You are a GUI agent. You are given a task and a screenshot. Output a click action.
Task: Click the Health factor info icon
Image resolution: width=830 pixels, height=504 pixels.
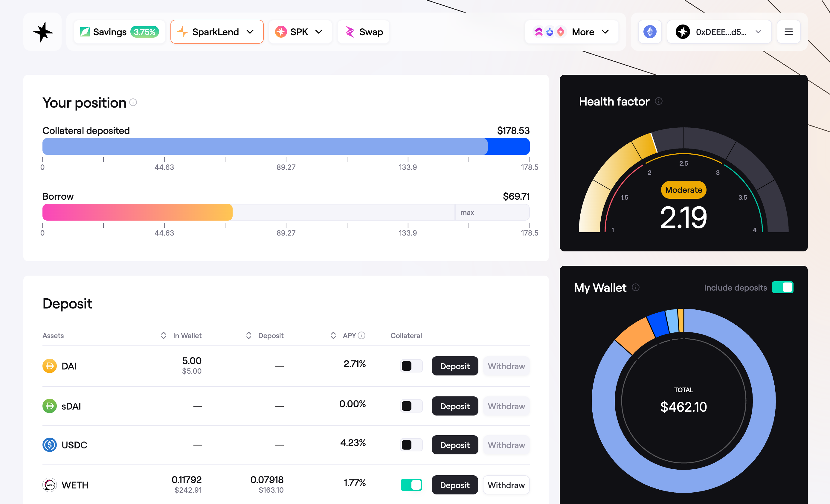[659, 101]
